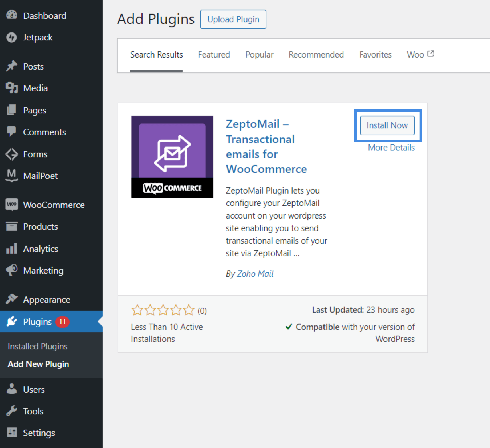Open the Recommended plugins tab
490x448 pixels.
[316, 54]
